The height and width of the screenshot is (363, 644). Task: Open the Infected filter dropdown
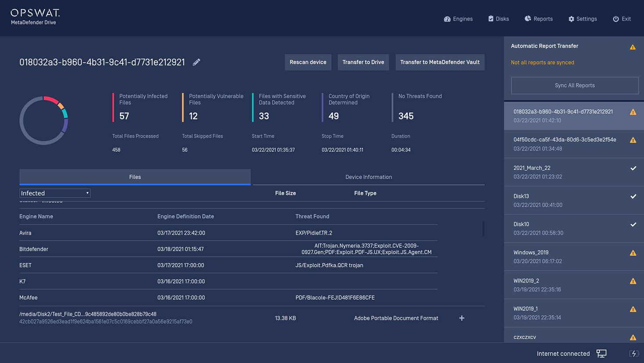55,193
